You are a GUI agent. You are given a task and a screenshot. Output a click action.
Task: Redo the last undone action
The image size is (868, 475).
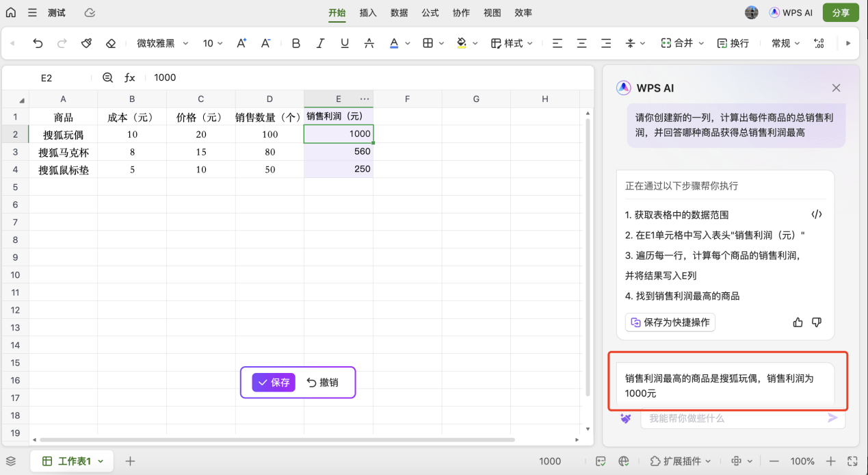tap(62, 43)
